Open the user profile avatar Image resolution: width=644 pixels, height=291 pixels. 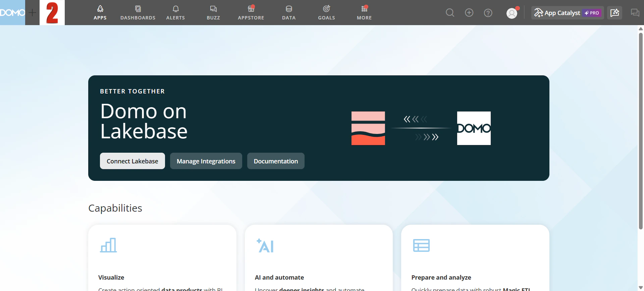coord(512,13)
